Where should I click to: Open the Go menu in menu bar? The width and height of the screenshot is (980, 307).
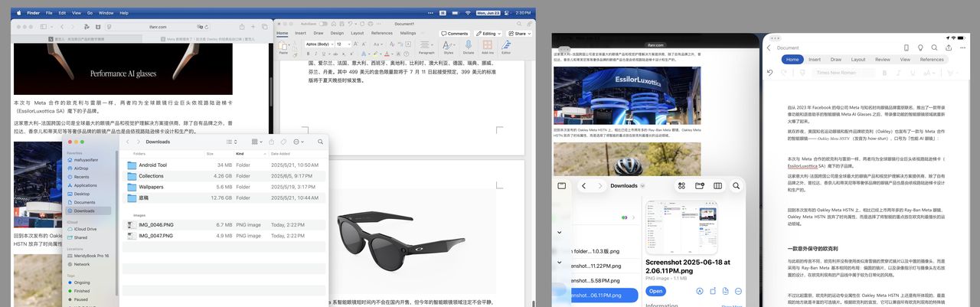(91, 13)
